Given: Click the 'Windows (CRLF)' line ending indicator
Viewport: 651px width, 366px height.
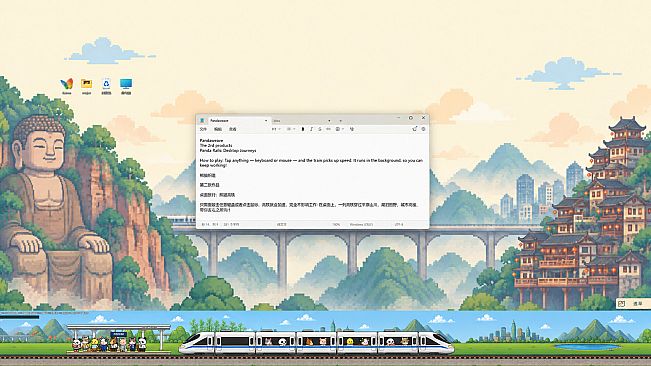Looking at the screenshot, I should tap(361, 224).
